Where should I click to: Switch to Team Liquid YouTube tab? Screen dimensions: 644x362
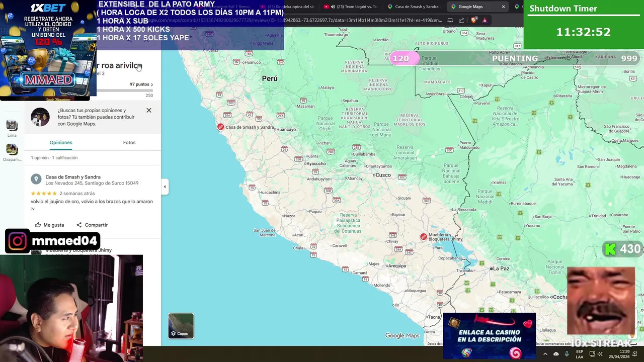352,7
